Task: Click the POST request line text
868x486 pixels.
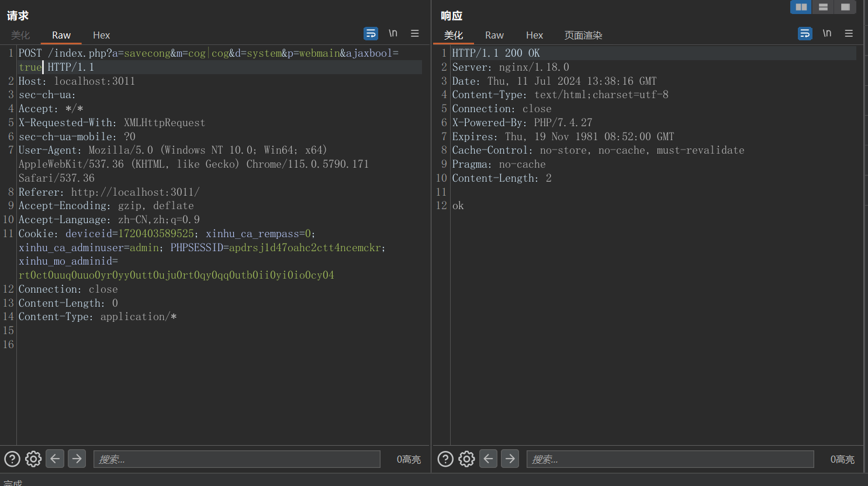Action: tap(209, 60)
